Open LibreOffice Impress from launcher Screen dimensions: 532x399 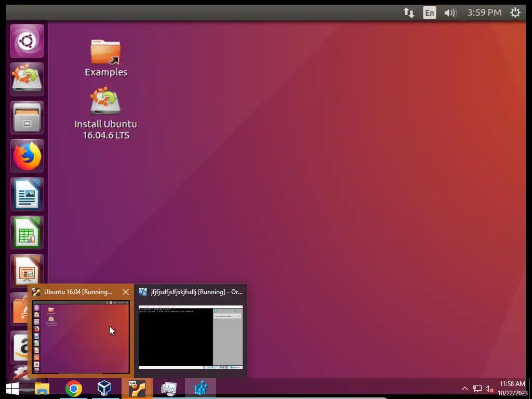pyautogui.click(x=27, y=270)
